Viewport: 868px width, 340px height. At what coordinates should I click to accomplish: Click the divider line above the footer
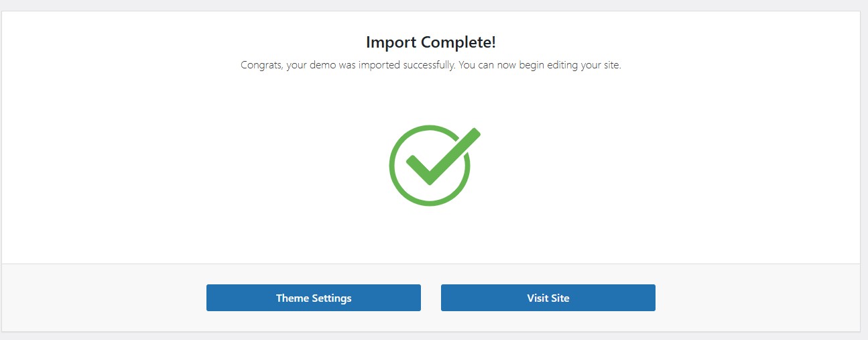pos(431,264)
